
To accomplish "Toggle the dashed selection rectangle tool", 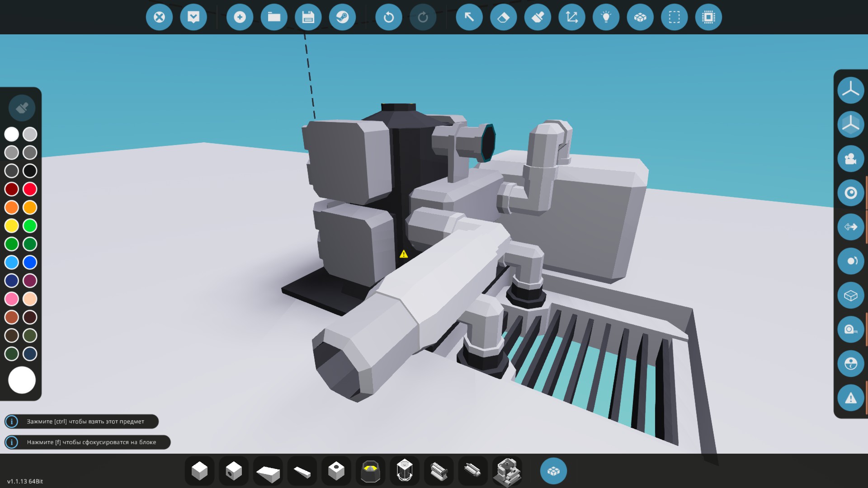I will click(674, 17).
